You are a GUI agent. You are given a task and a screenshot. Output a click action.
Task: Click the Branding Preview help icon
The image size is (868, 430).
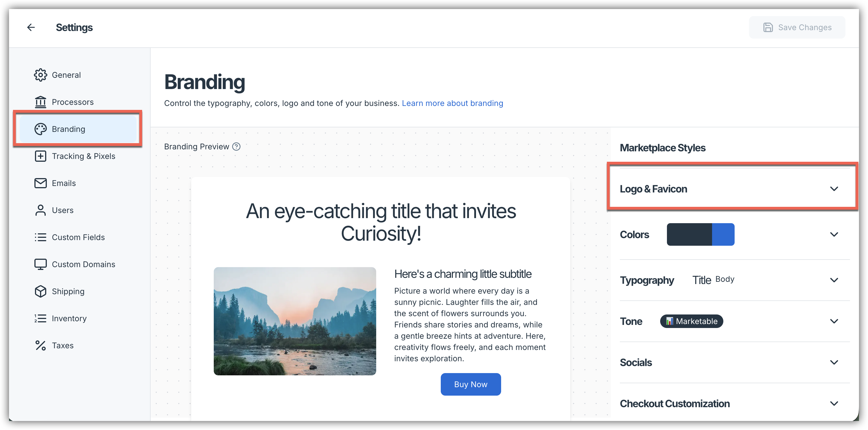click(x=237, y=147)
